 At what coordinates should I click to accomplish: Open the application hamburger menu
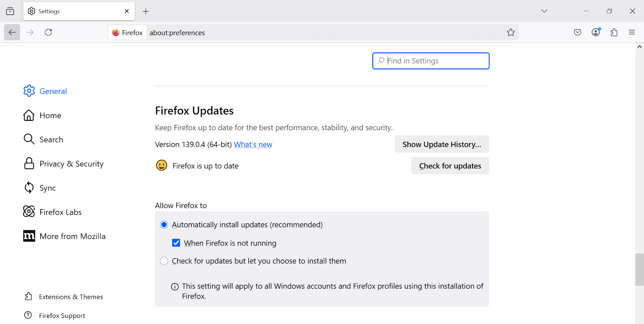pyautogui.click(x=632, y=32)
